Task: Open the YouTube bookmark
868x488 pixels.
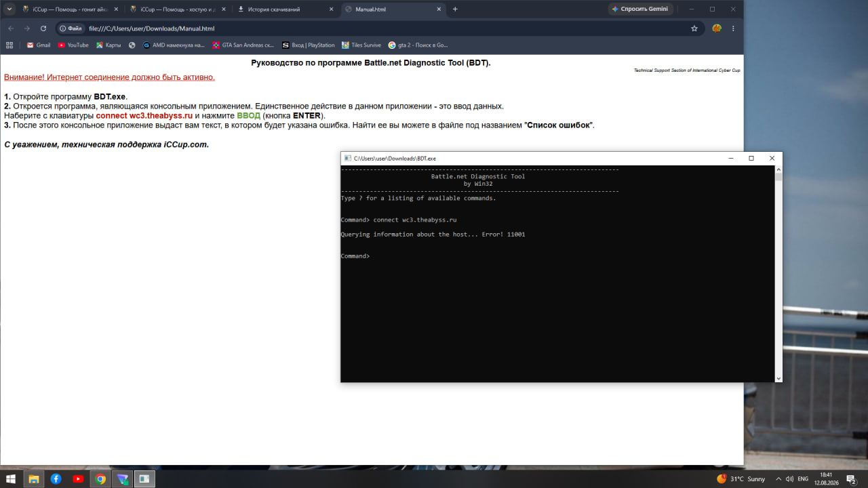Action: pyautogui.click(x=73, y=45)
